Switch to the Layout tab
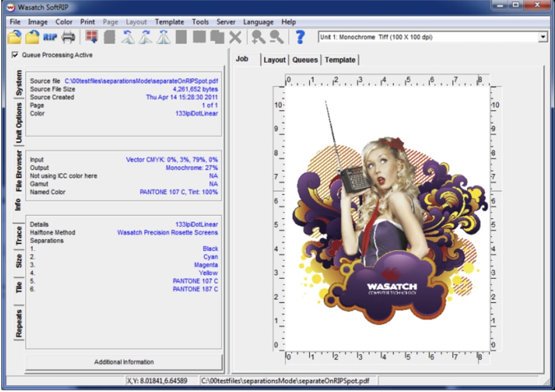Screen dimensions: 555x392 (274, 60)
